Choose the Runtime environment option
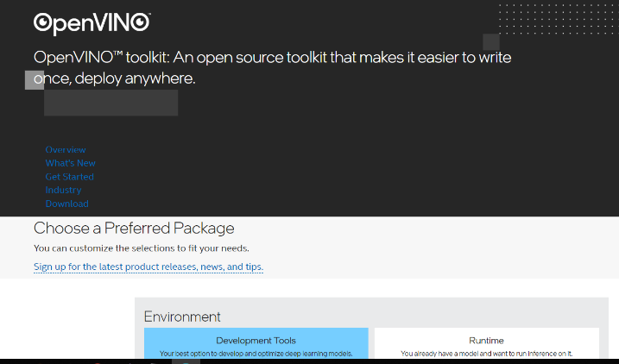 point(486,343)
